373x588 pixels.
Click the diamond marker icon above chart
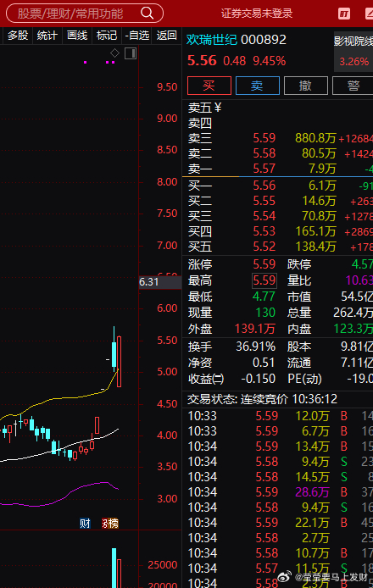click(114, 53)
